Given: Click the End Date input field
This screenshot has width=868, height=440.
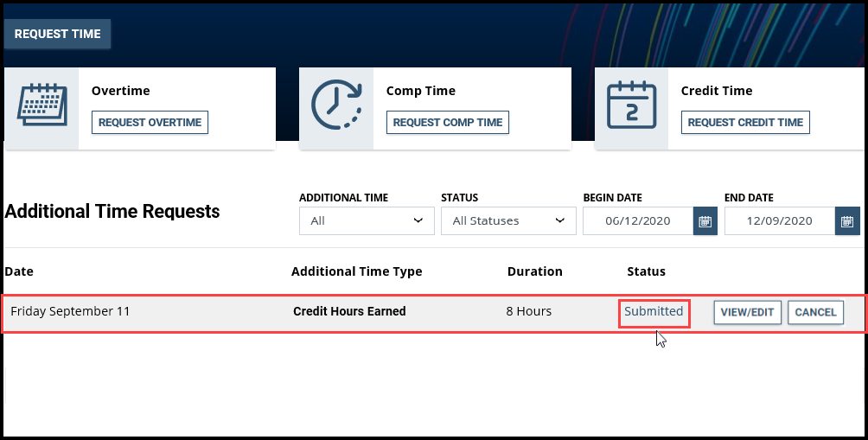Looking at the screenshot, I should pyautogui.click(x=780, y=220).
